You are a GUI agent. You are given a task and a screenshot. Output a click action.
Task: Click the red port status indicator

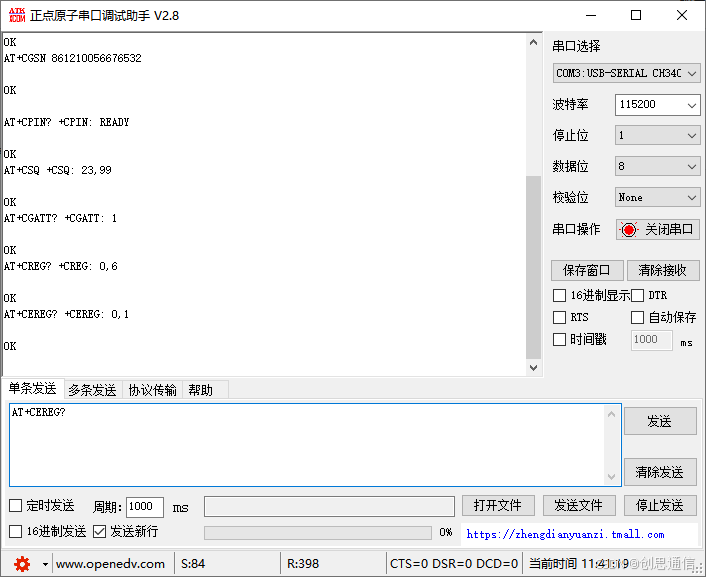[x=629, y=230]
